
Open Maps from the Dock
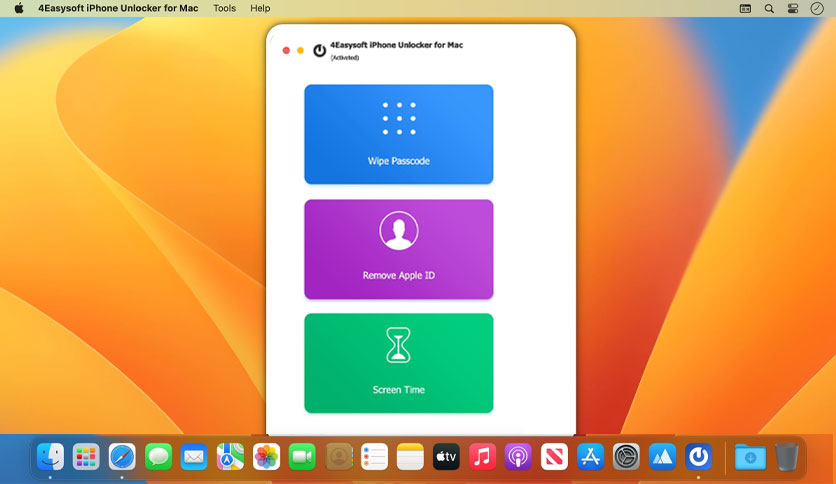230,457
